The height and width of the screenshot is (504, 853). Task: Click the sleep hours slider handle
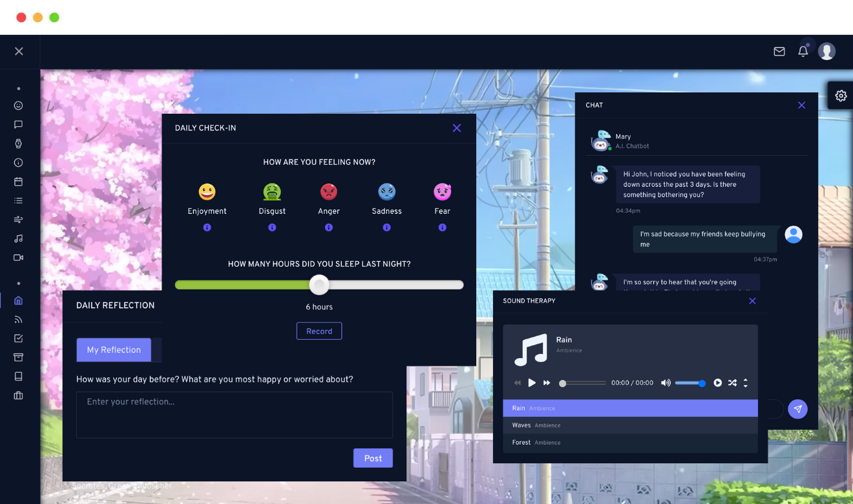tap(319, 285)
